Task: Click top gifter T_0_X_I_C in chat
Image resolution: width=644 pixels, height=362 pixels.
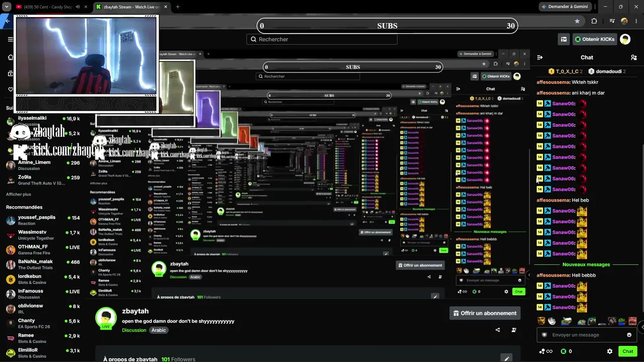Action: point(566,71)
